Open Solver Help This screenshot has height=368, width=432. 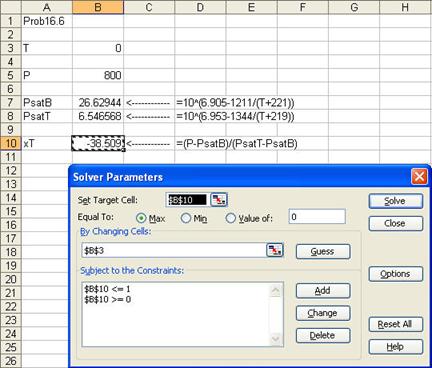396,347
